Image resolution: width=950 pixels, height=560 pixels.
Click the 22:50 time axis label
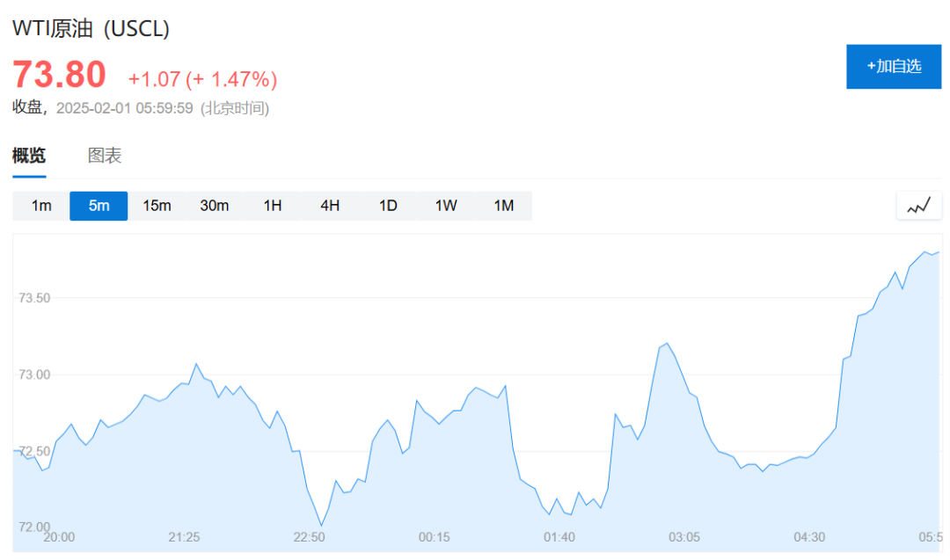point(309,537)
